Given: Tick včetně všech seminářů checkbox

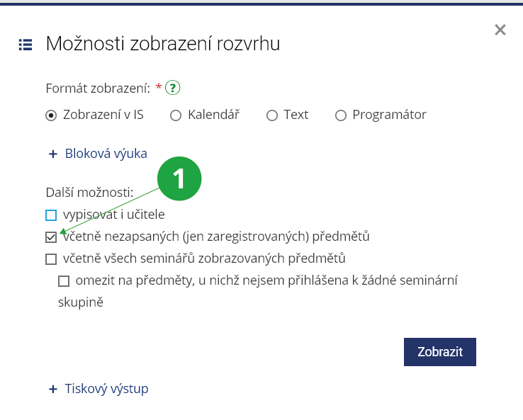Looking at the screenshot, I should (x=51, y=259).
